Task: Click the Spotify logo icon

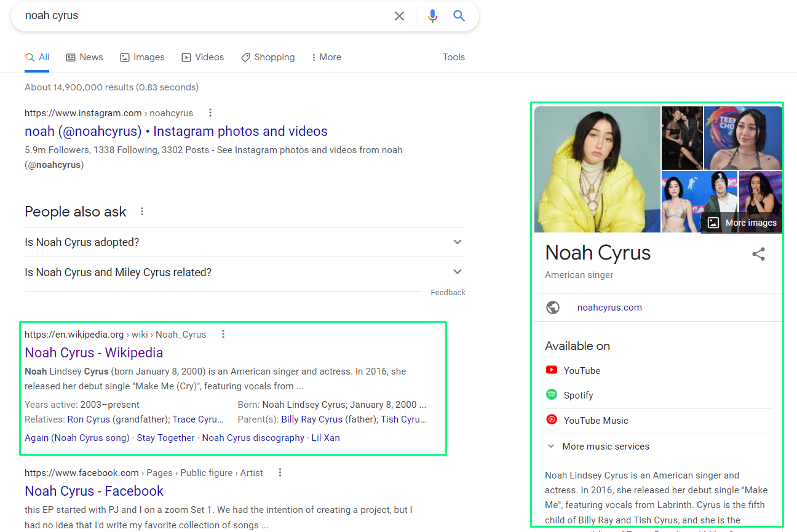Action: tap(552, 394)
